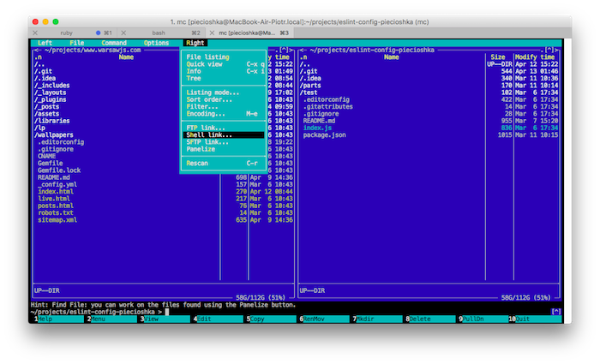The height and width of the screenshot is (364, 600).
Task: Click the shell command line prompt
Action: point(168,312)
